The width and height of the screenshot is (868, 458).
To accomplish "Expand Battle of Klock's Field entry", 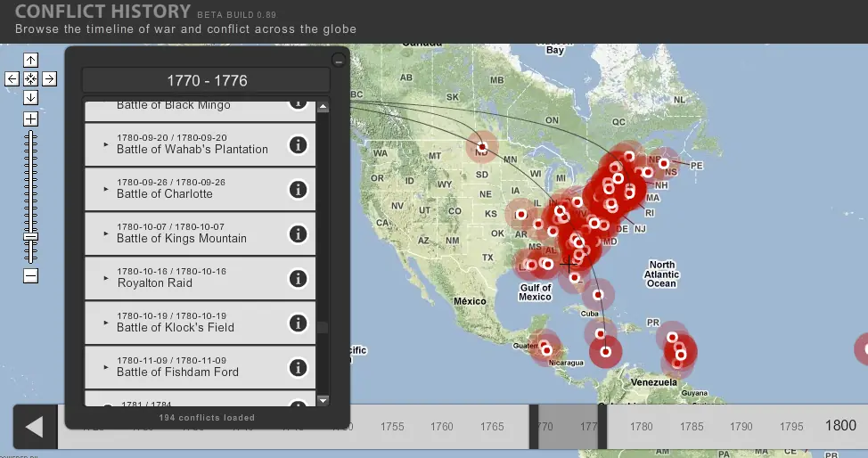I will coord(106,323).
